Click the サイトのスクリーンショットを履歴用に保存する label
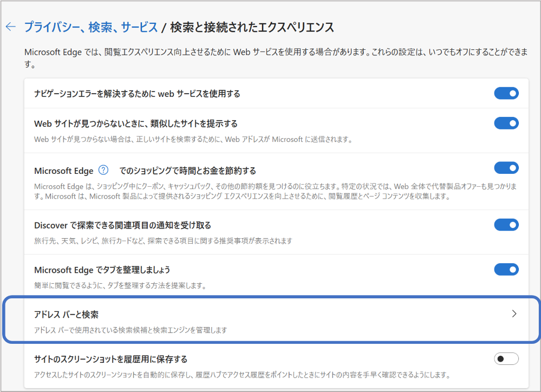Screen dimensions: 541x392 110,359
